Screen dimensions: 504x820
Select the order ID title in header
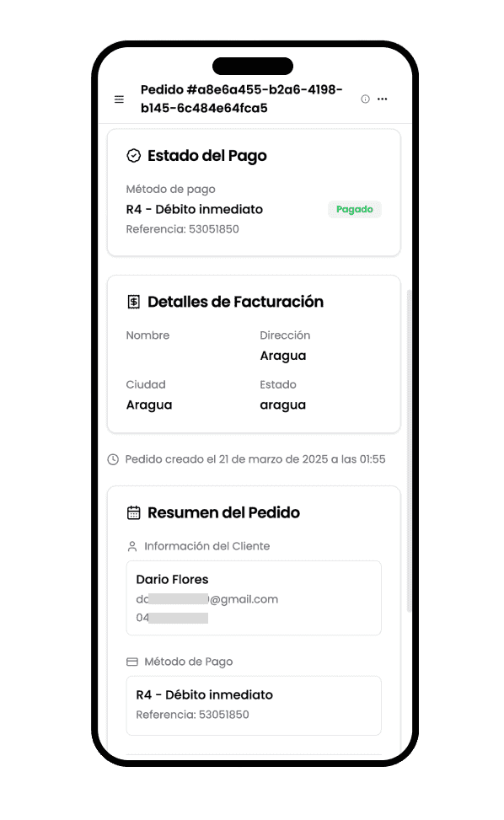pos(242,99)
